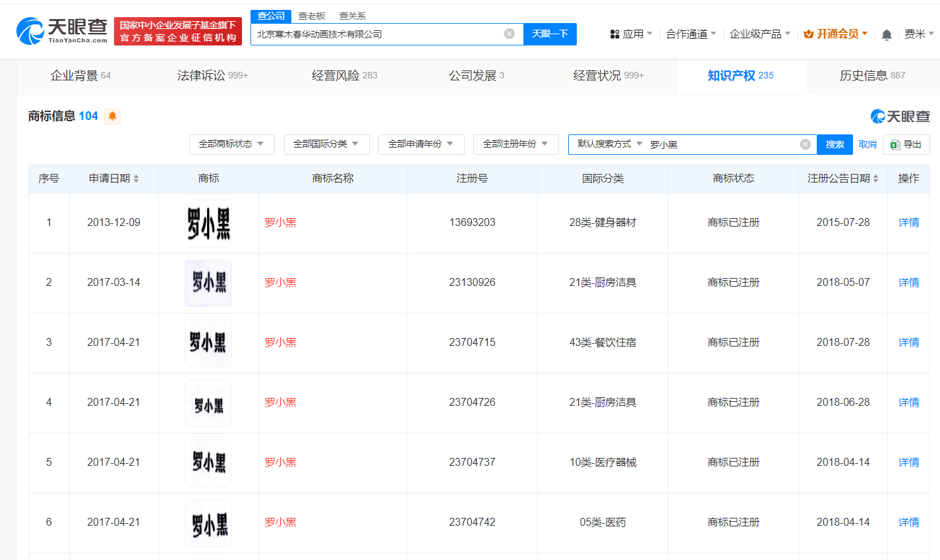Switch to the 查老板 search tab
The image size is (940, 560).
[312, 16]
